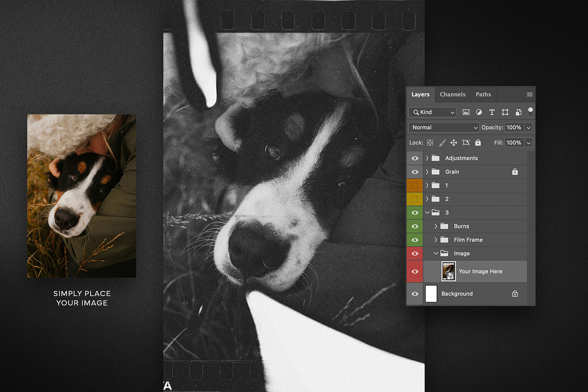Click folder icon of group 1

click(x=436, y=185)
